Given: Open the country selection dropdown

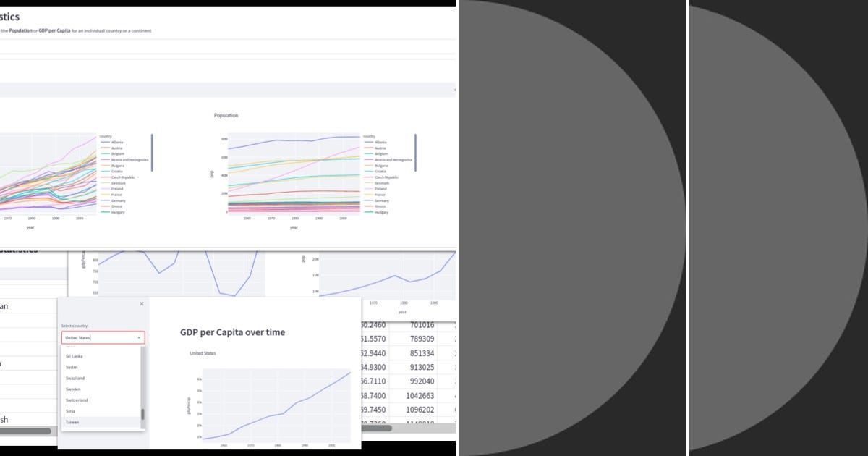Looking at the screenshot, I should (138, 338).
